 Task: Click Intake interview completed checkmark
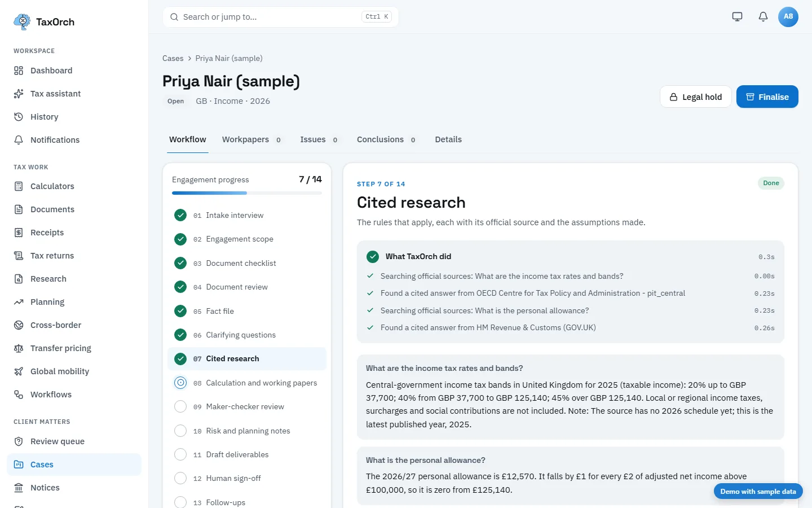click(x=180, y=215)
